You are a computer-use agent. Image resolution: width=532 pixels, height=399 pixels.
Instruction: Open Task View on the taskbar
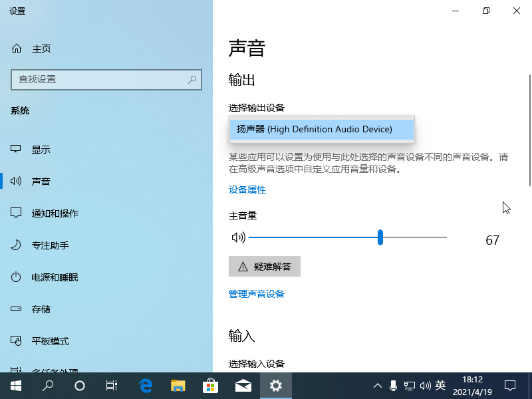(112, 385)
